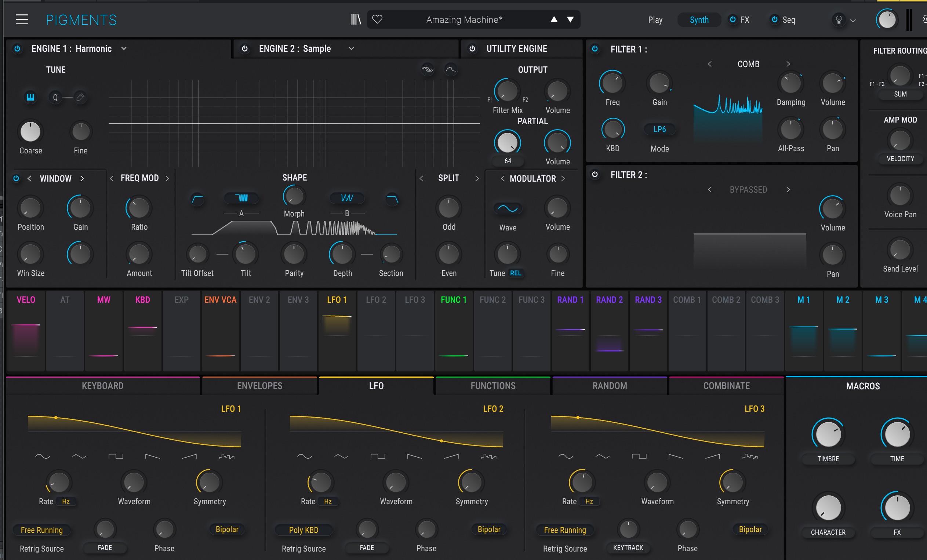927x560 pixels.
Task: Select shape B waveform icon
Action: click(346, 198)
